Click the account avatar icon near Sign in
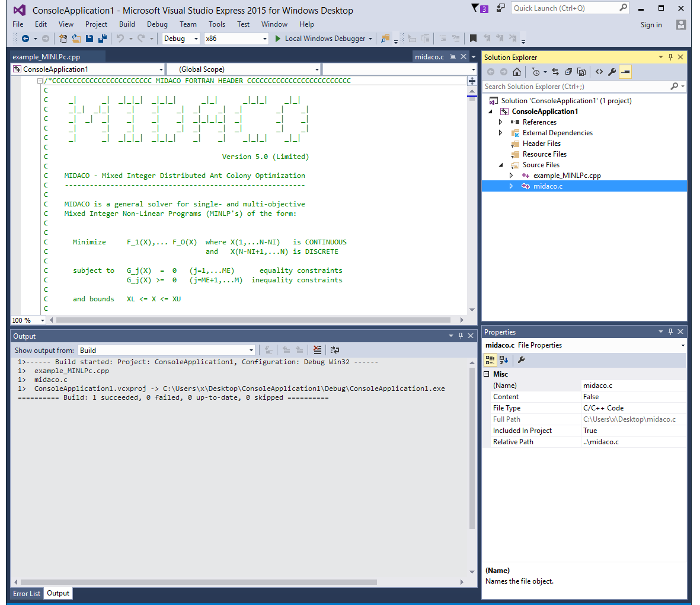The height and width of the screenshot is (605, 700). tap(681, 24)
